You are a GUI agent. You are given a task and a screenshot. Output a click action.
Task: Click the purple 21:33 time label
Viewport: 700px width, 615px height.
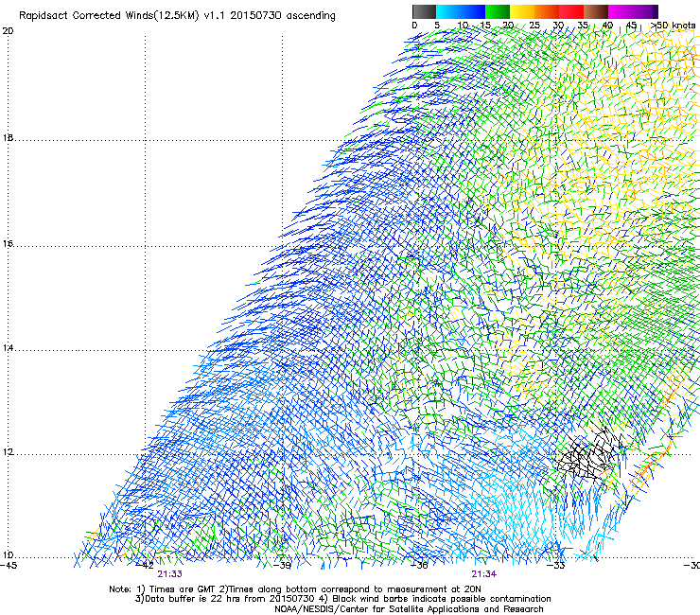169,574
